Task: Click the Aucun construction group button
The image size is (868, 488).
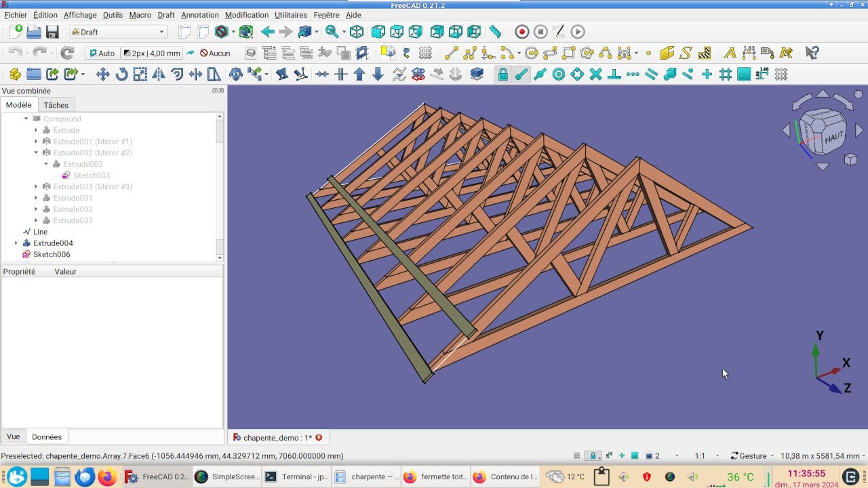Action: click(215, 53)
